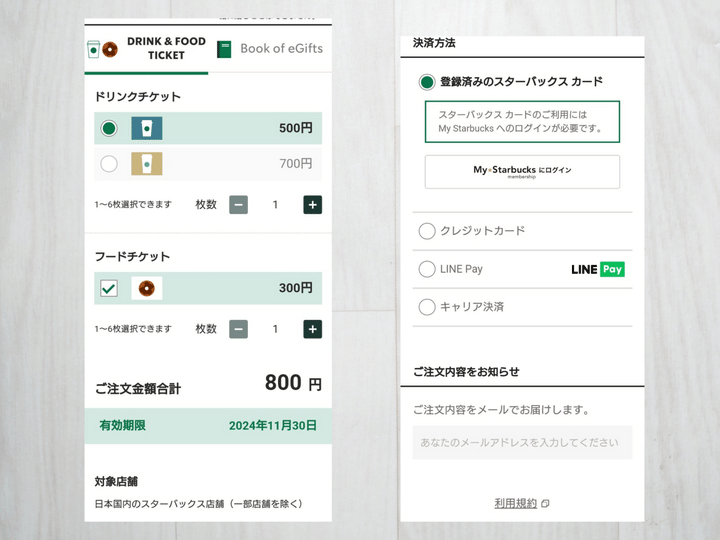Decrease the drink ticket quantity with minus
Viewport: 720px width, 540px height.
coord(238,205)
